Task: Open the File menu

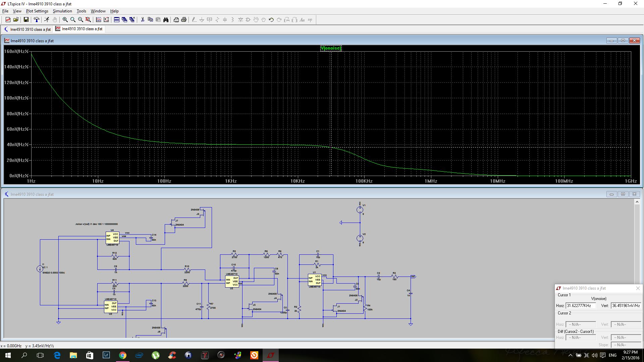Action: pos(5,11)
